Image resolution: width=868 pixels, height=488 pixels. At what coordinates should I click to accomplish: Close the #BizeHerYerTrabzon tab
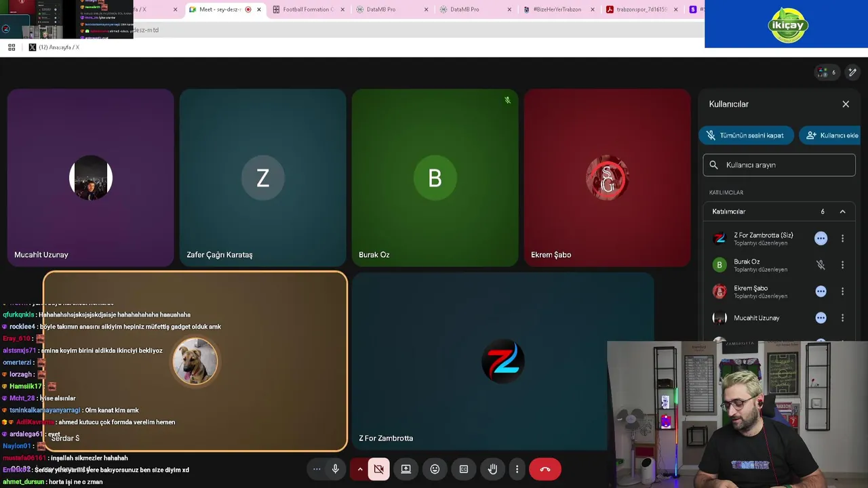pos(592,9)
